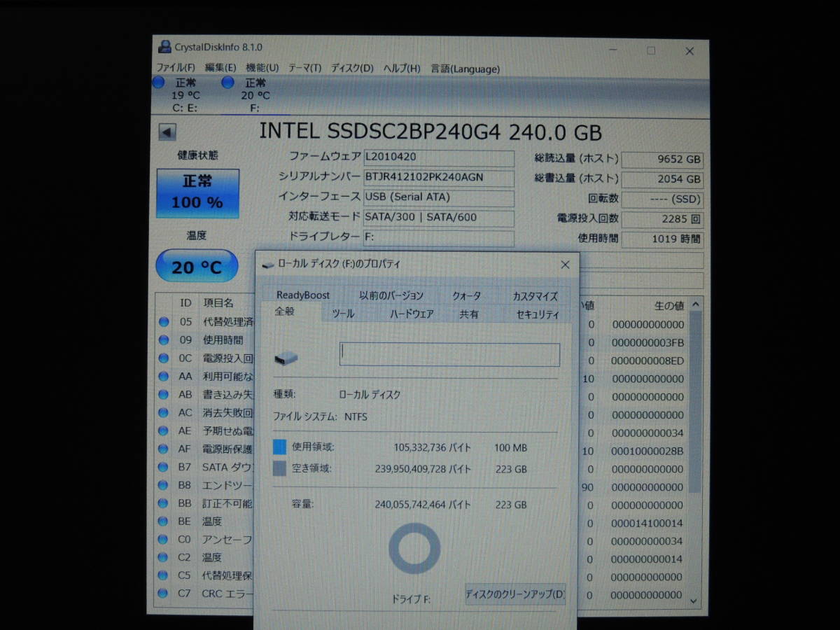Click the total host reads 9652 GB
Image resolution: width=840 pixels, height=630 pixels.
pos(662,160)
